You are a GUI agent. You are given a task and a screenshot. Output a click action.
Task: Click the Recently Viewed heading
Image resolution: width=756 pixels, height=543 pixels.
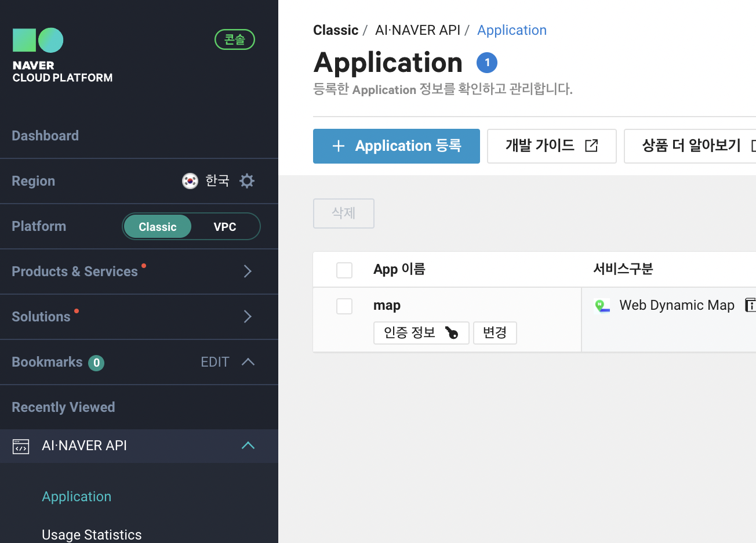click(63, 407)
